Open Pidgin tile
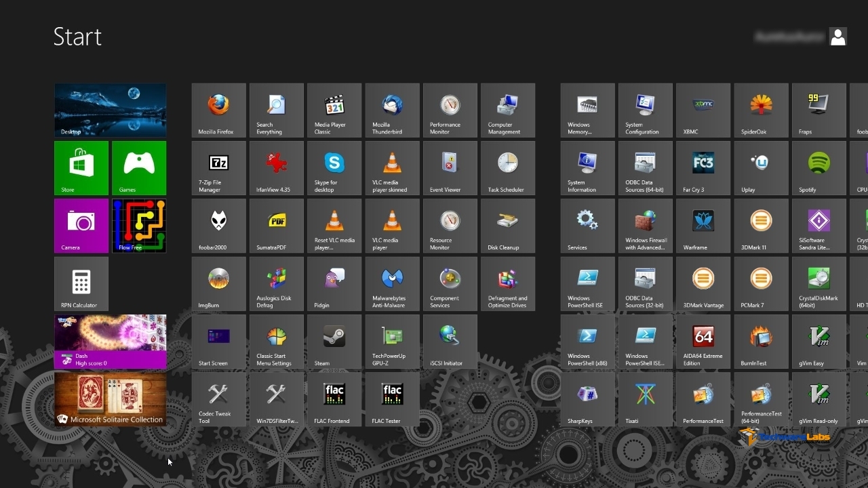868x488 pixels. [334, 284]
